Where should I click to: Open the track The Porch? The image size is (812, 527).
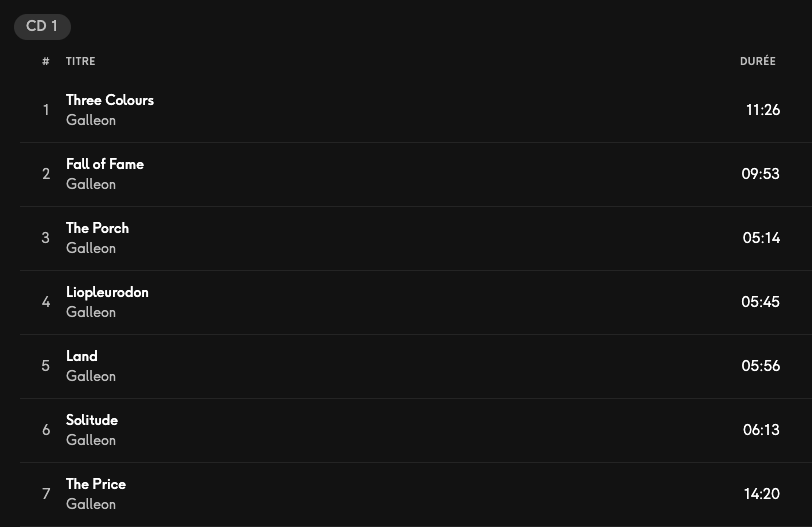tap(97, 228)
